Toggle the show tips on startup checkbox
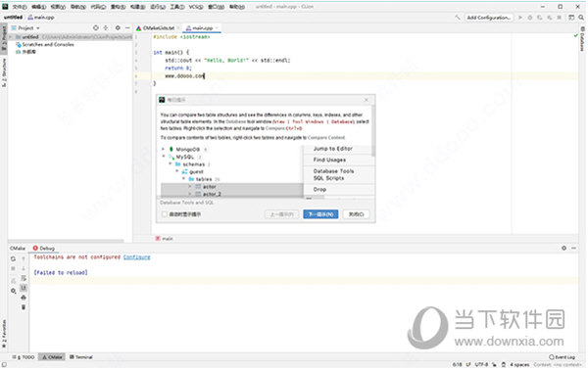The image size is (588, 370). pyautogui.click(x=165, y=214)
